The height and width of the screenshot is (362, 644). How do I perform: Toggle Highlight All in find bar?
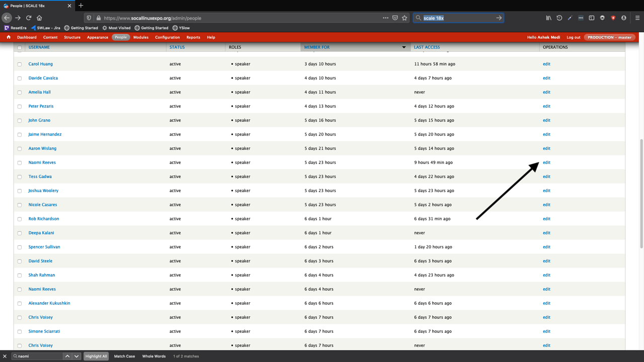96,356
